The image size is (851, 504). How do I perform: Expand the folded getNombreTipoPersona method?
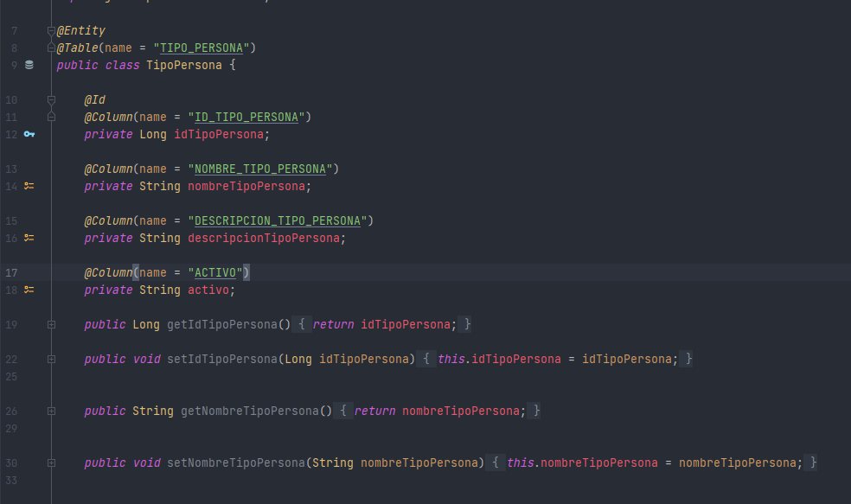point(51,411)
